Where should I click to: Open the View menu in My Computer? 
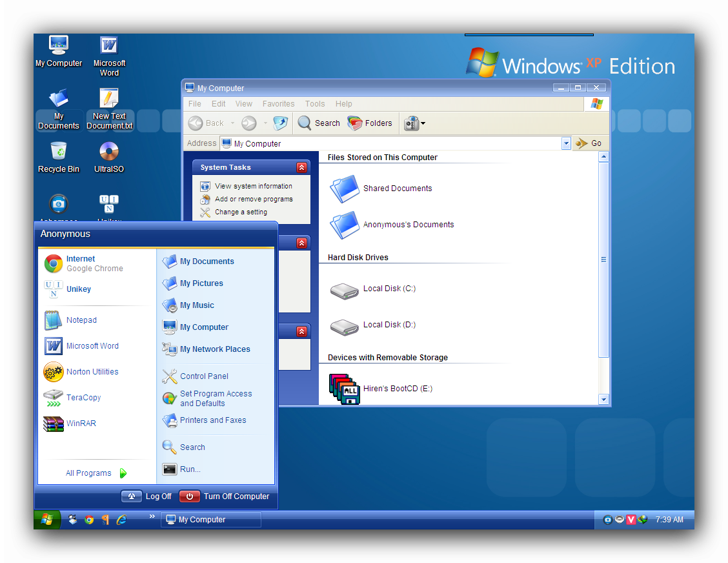tap(243, 103)
